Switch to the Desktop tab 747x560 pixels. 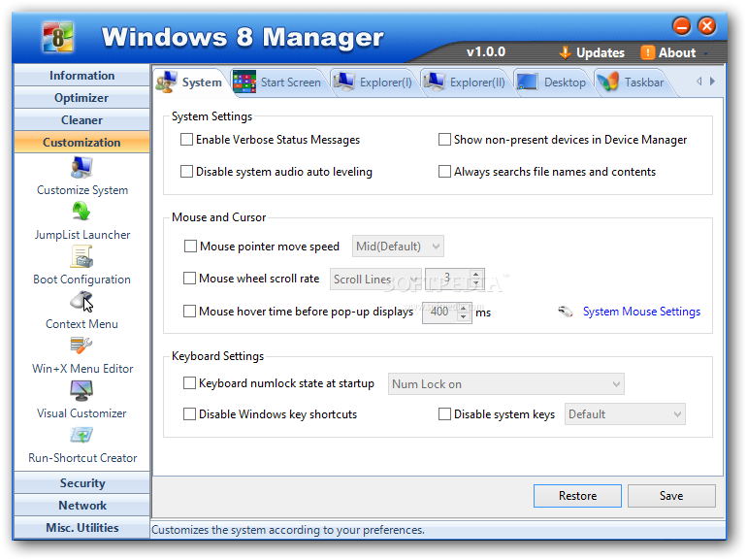(x=553, y=82)
